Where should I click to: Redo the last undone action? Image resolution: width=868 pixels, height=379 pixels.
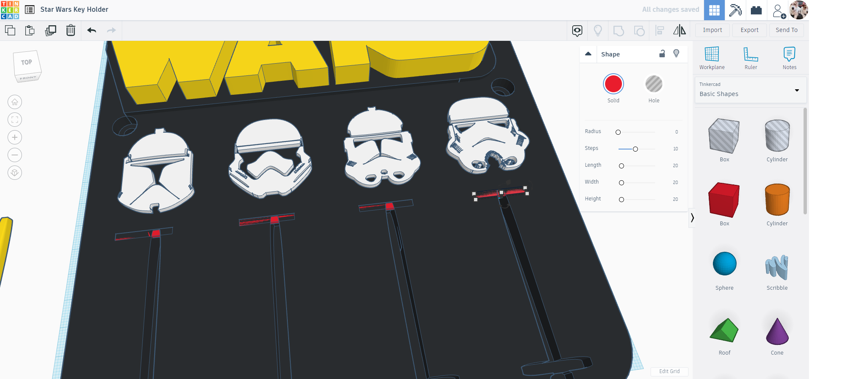111,30
